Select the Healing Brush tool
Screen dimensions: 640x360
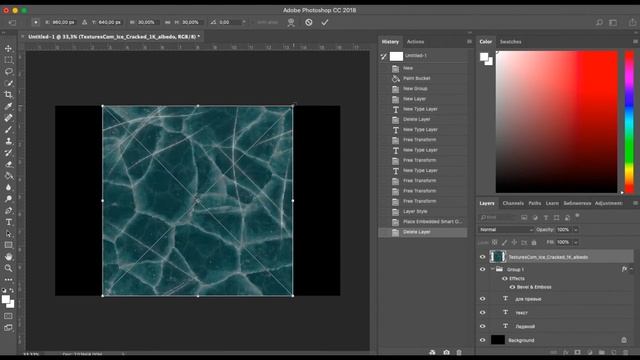click(x=8, y=118)
